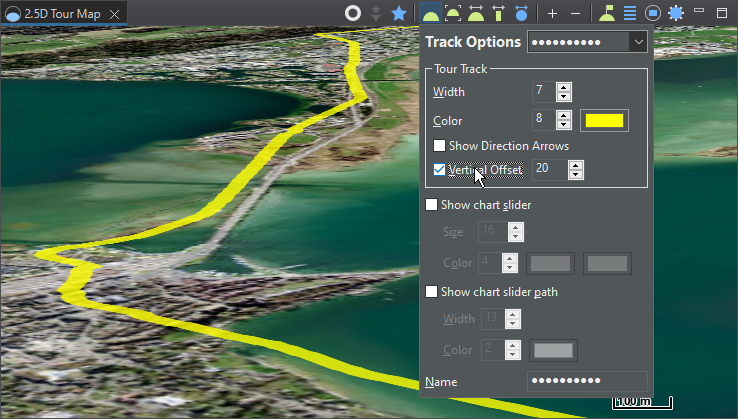Enable Show chart slider checkbox

coord(431,204)
